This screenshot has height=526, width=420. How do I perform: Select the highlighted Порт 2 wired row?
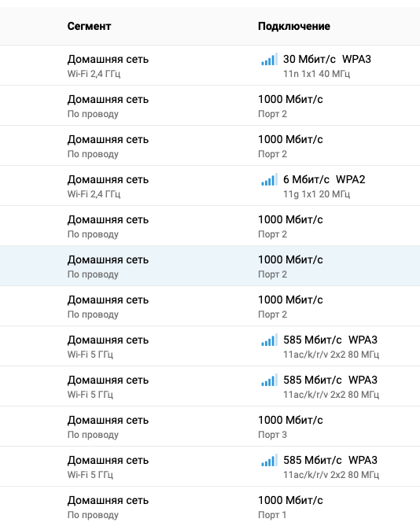coord(210,266)
